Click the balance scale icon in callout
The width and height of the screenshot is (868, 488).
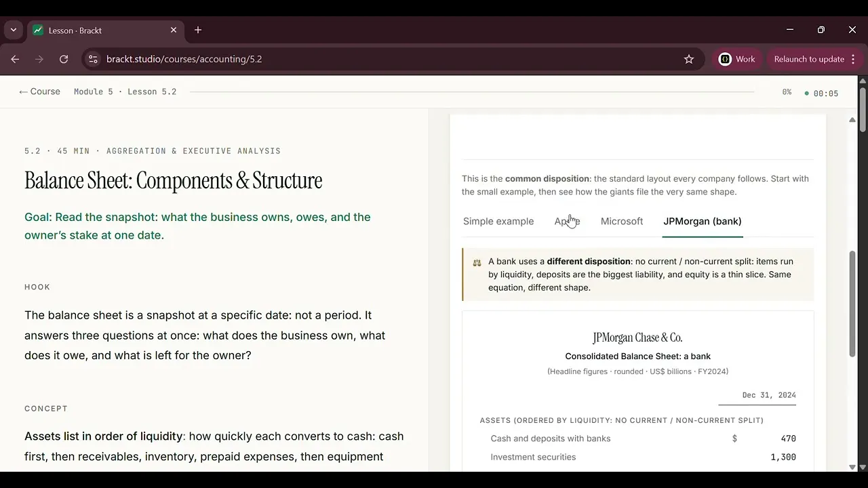[477, 262]
